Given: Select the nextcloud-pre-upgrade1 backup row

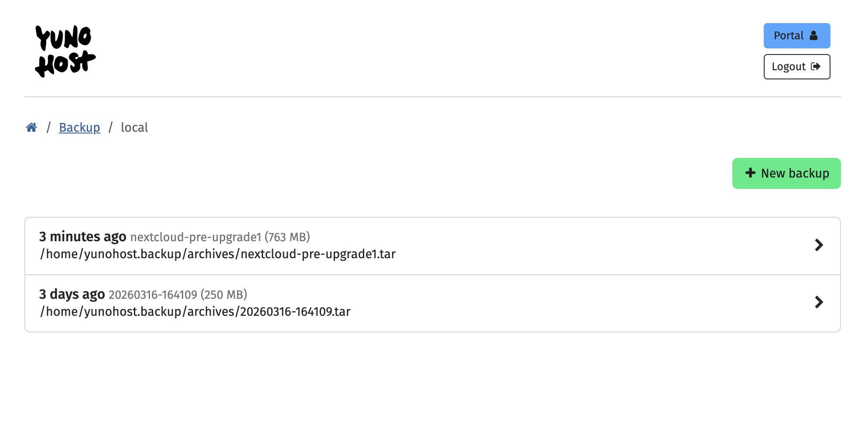Looking at the screenshot, I should (434, 246).
